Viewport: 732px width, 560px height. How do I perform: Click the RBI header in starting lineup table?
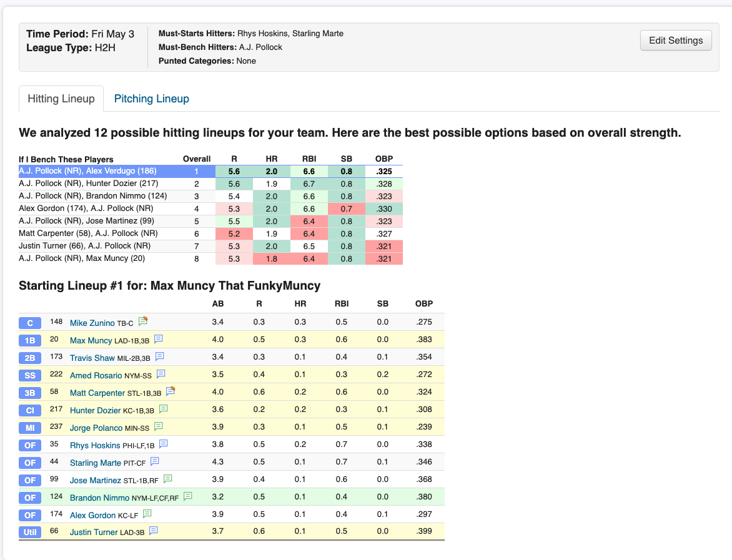coord(342,303)
